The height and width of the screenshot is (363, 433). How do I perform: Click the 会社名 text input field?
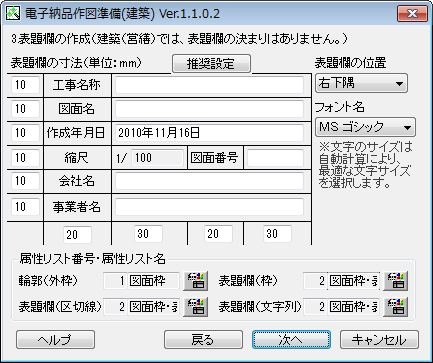pos(210,181)
